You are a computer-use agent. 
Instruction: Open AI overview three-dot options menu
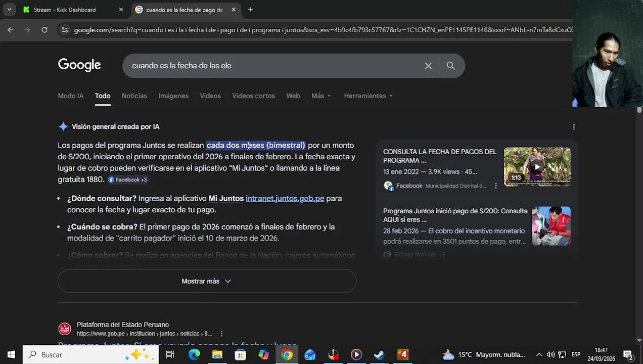click(x=574, y=127)
